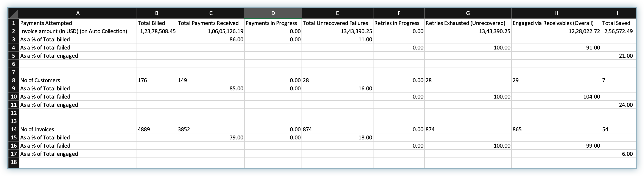Click the 'Total Billed' header cell
The width and height of the screenshot is (644, 176).
click(x=157, y=23)
